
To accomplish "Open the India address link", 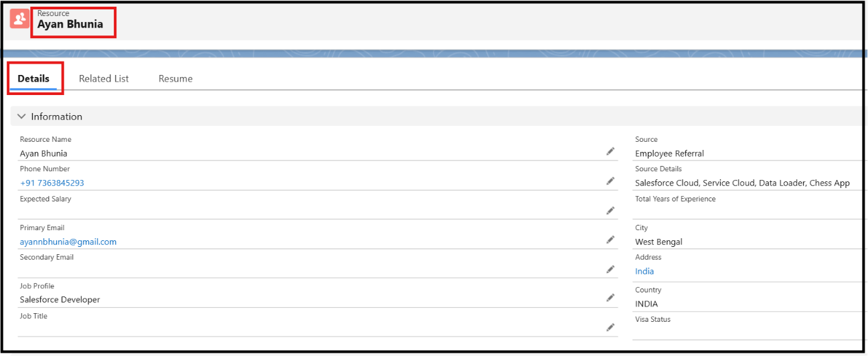I will pos(644,271).
